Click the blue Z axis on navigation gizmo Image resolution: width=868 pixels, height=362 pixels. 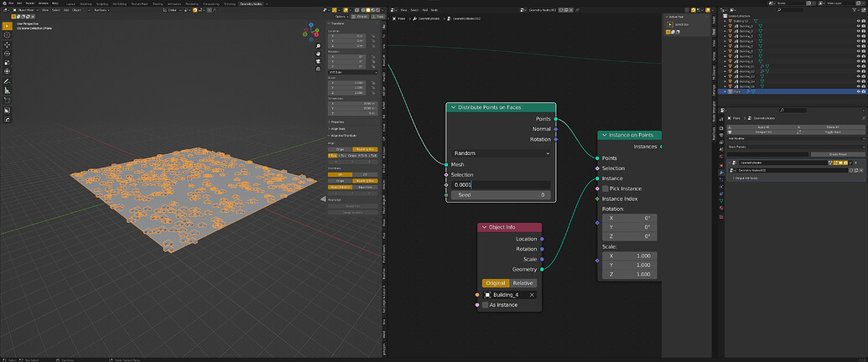click(x=311, y=25)
